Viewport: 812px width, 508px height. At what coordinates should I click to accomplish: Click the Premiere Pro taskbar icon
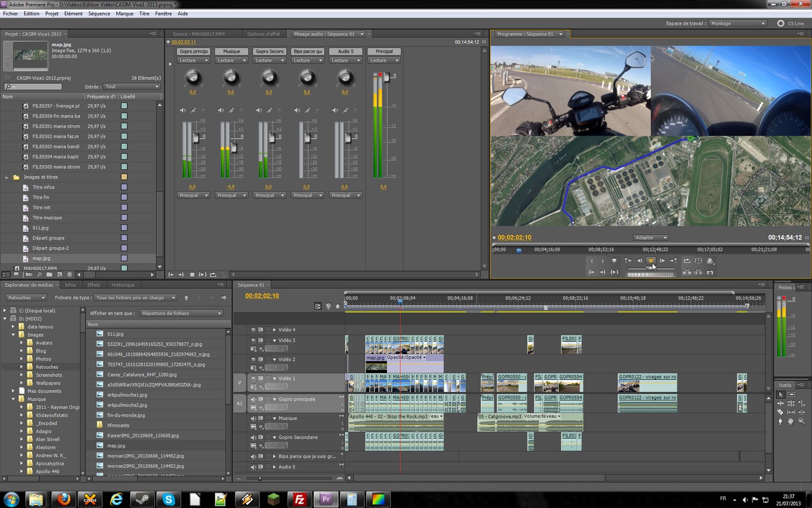(x=326, y=499)
